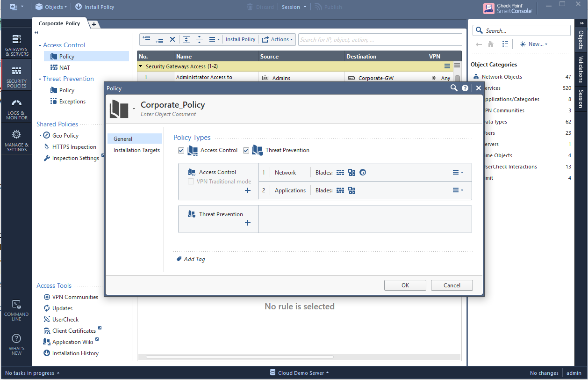588x380 pixels.
Task: Open the Command Line panel
Action: (16, 311)
